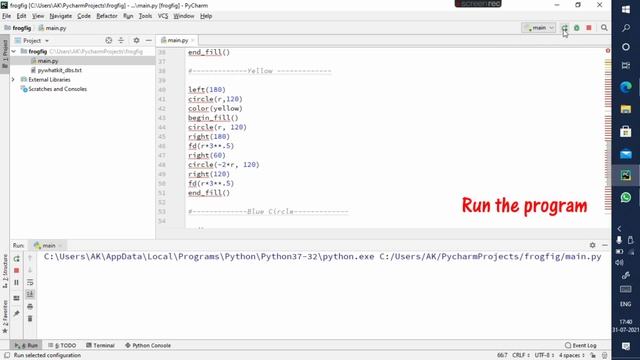Print the run output

click(x=30, y=307)
